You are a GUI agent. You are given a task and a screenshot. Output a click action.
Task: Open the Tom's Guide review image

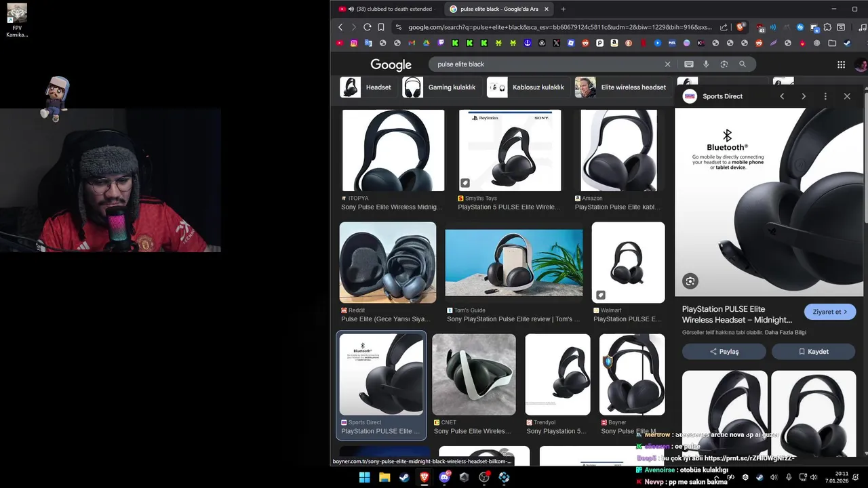pyautogui.click(x=514, y=263)
